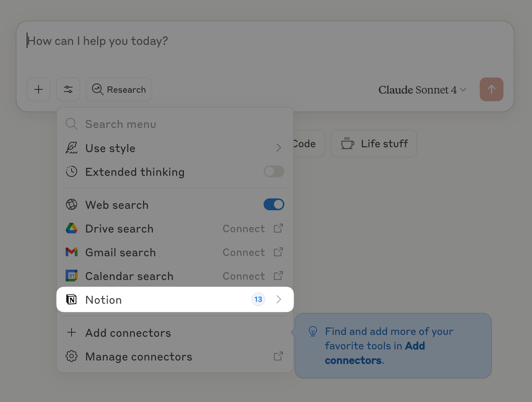Click the Life stuff suggestion chip
Screen dimensions: 532x402
click(x=374, y=144)
